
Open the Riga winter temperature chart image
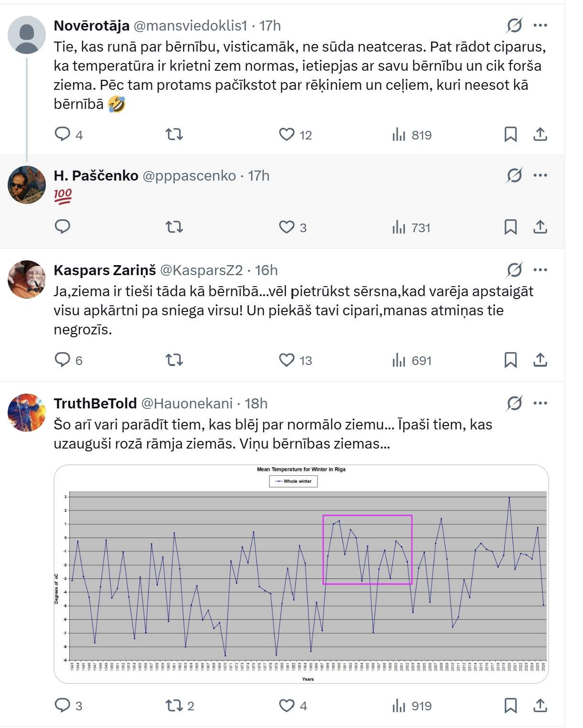pyautogui.click(x=301, y=573)
